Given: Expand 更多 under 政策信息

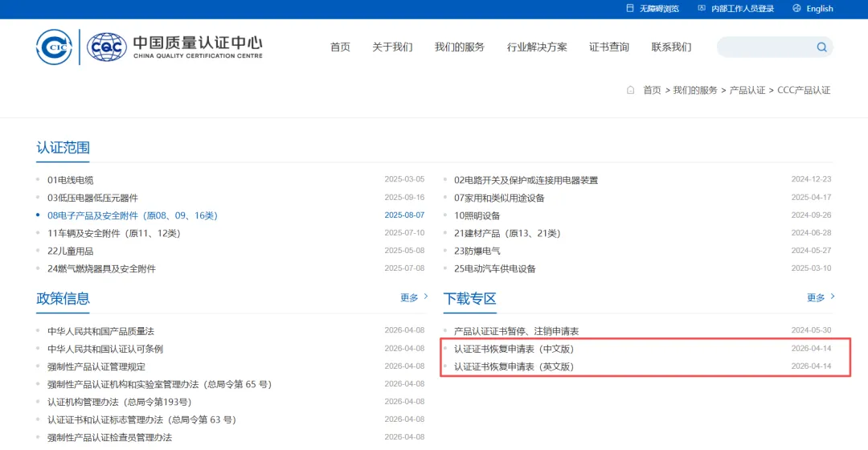Looking at the screenshot, I should [x=414, y=298].
